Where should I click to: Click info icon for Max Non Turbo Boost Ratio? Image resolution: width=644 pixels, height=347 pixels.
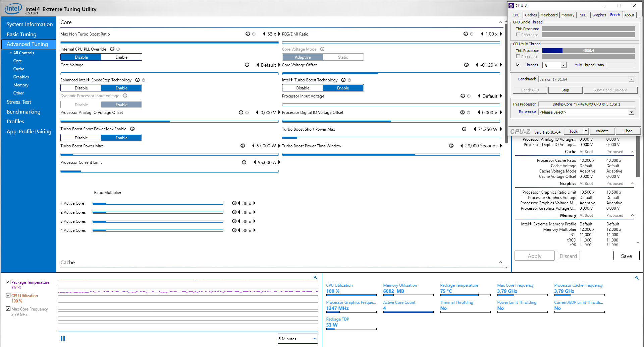[248, 34]
